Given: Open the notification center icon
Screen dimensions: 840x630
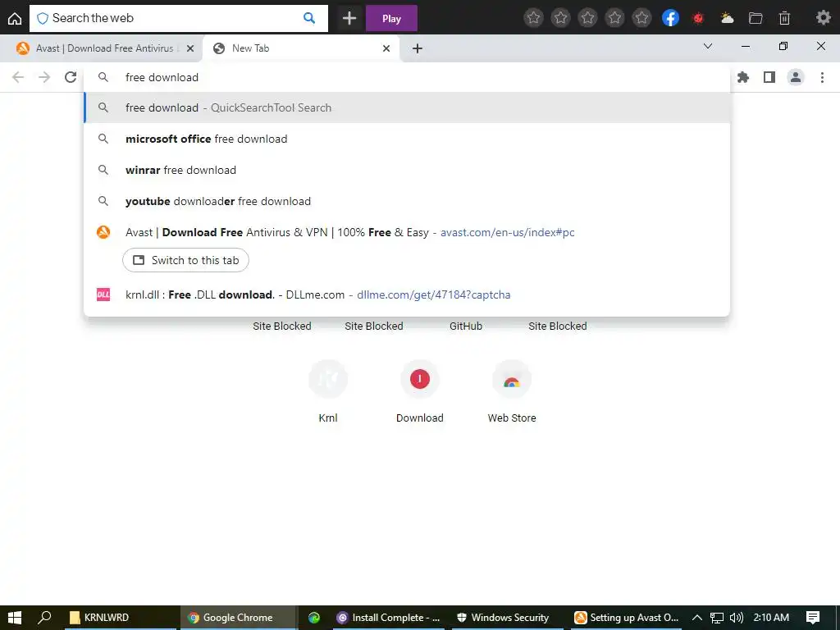Looking at the screenshot, I should point(813,618).
